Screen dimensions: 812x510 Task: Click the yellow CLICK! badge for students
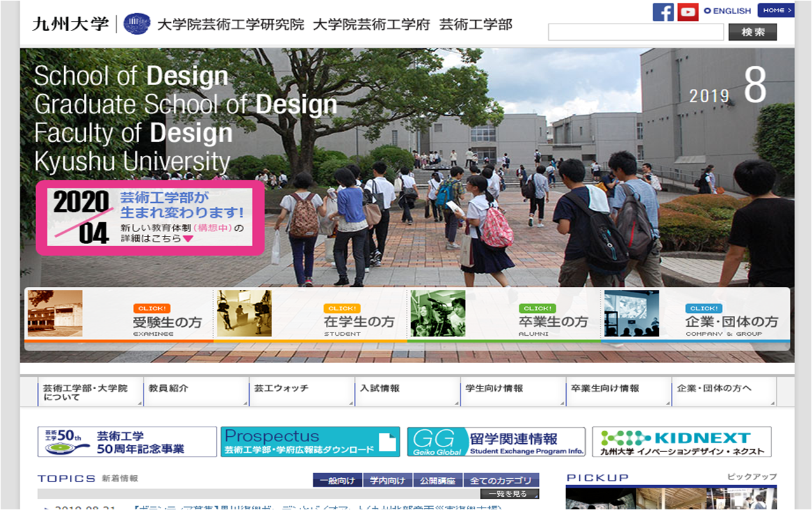click(x=342, y=308)
